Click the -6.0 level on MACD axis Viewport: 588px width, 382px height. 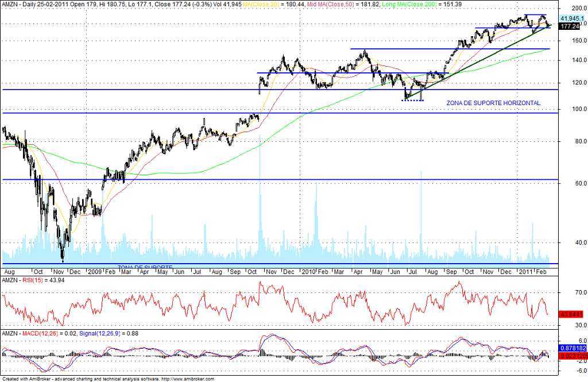pos(581,371)
